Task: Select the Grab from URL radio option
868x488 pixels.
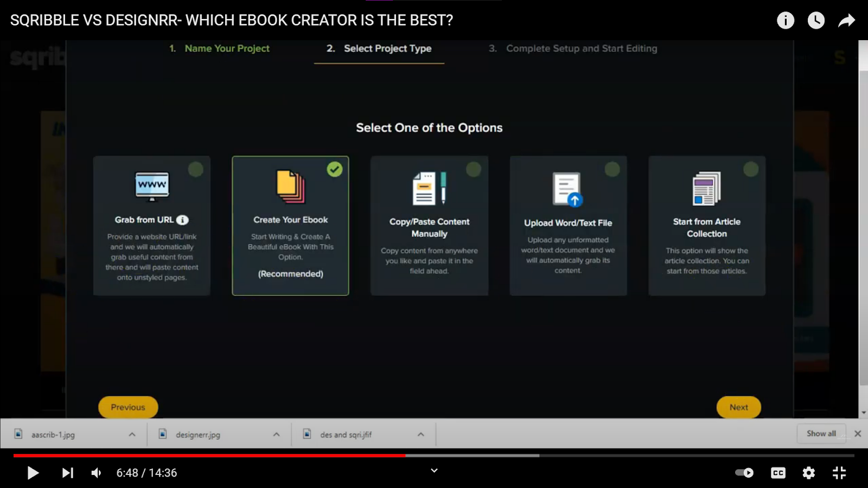Action: (196, 169)
